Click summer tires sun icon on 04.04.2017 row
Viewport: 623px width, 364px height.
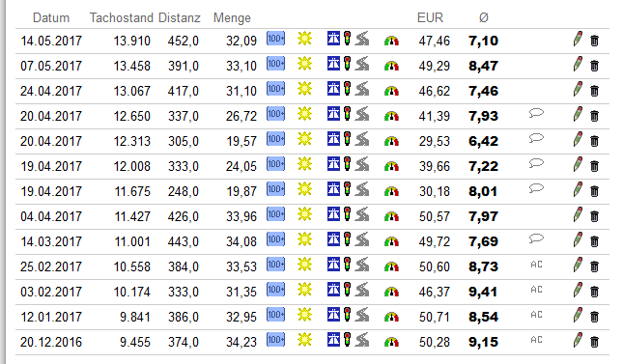pyautogui.click(x=305, y=214)
